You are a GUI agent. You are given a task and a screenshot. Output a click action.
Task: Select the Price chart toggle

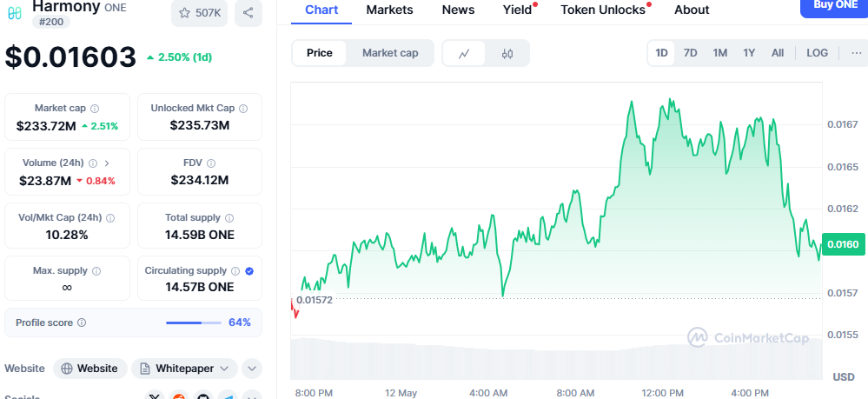tap(320, 53)
